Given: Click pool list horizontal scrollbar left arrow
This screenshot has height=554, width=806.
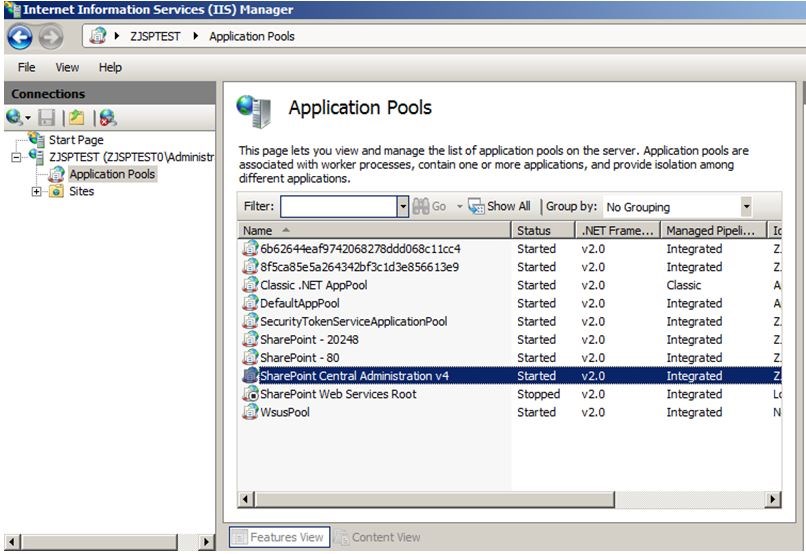Looking at the screenshot, I should [246, 499].
